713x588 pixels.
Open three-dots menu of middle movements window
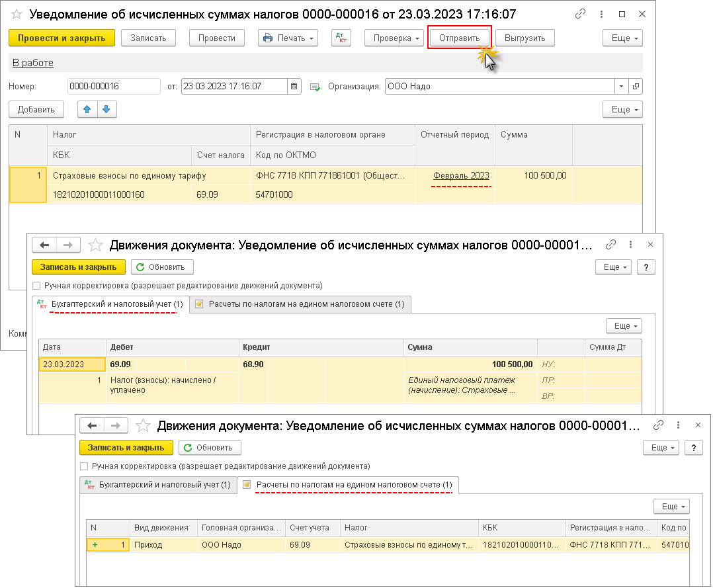pyautogui.click(x=630, y=245)
